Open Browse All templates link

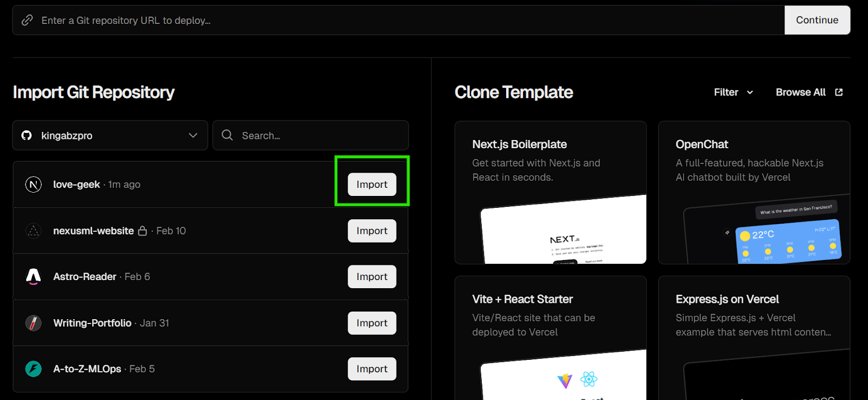pyautogui.click(x=809, y=92)
